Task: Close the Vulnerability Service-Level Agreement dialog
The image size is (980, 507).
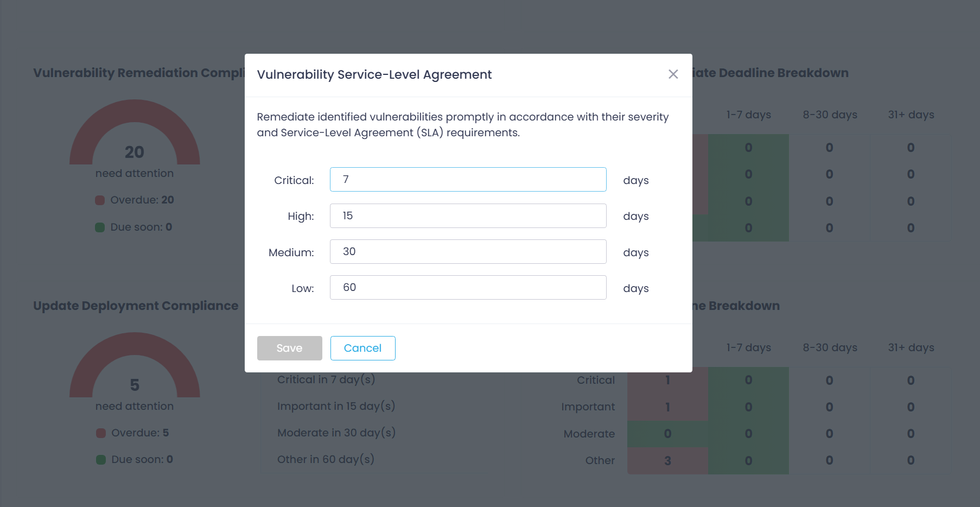Action: [x=673, y=74]
